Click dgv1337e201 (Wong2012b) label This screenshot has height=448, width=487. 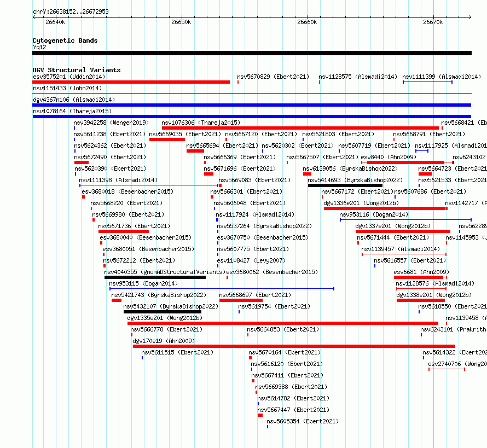(x=393, y=226)
